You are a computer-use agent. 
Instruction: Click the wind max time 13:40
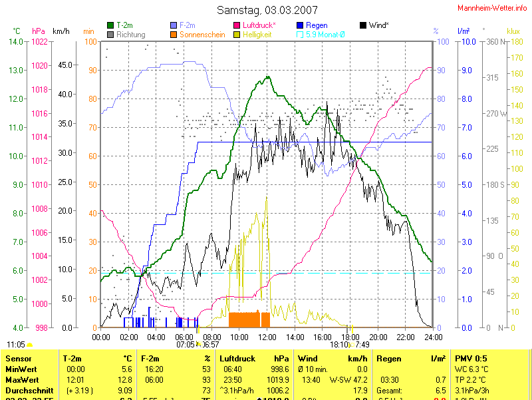tap(311, 379)
